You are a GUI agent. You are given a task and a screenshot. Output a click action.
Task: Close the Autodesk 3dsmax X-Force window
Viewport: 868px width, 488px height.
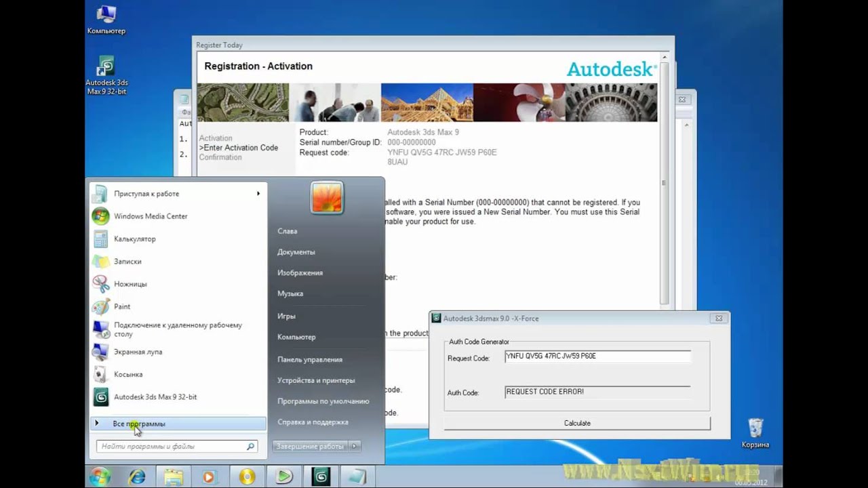[x=719, y=318]
